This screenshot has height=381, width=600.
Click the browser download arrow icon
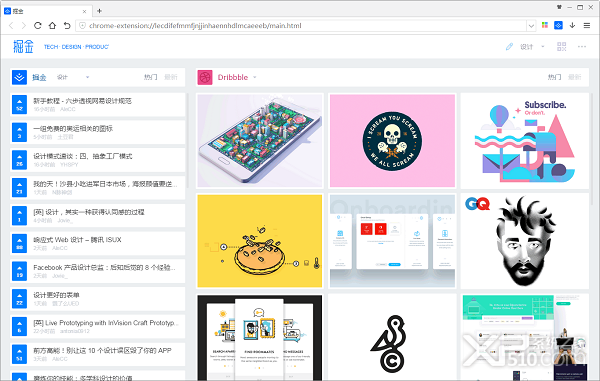click(x=572, y=25)
